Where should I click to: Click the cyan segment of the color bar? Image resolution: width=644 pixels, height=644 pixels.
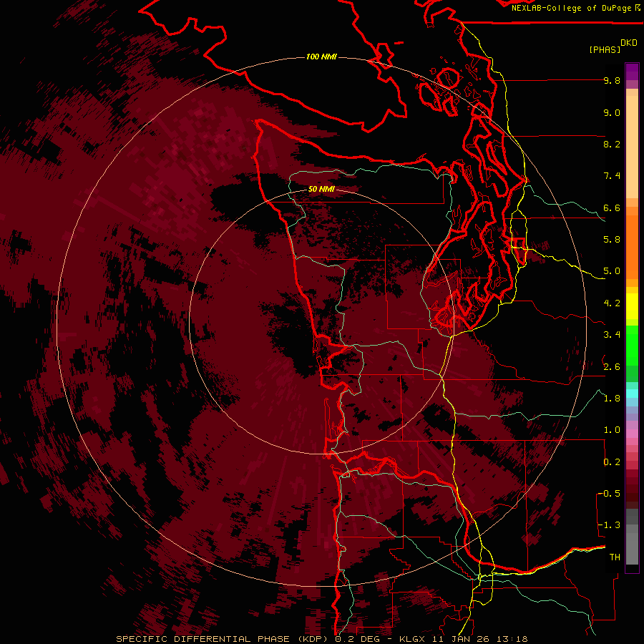point(632,394)
